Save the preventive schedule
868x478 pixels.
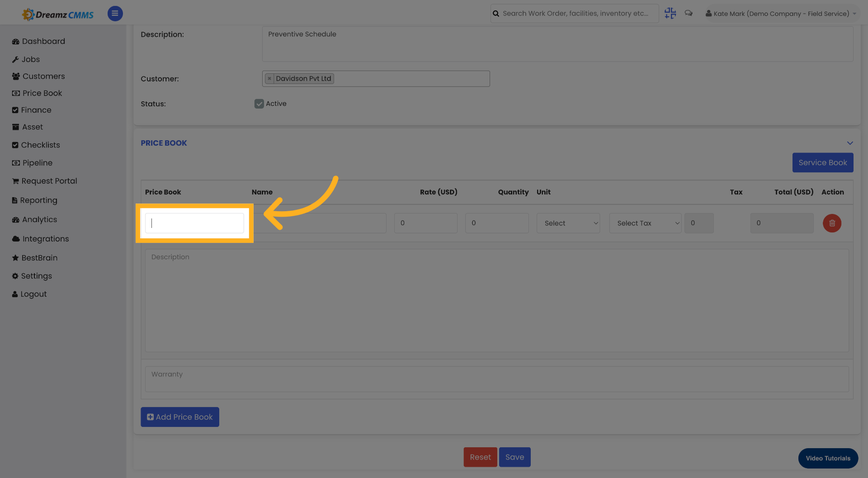(x=514, y=457)
